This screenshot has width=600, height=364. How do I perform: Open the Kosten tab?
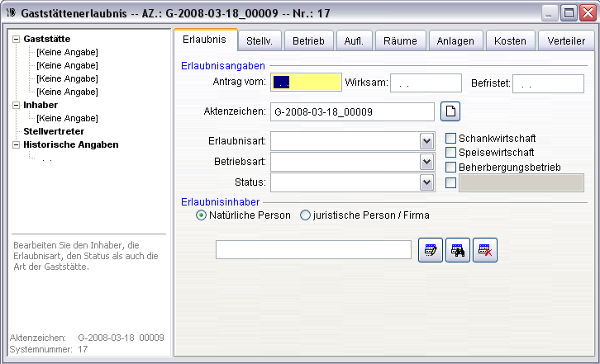(x=509, y=41)
